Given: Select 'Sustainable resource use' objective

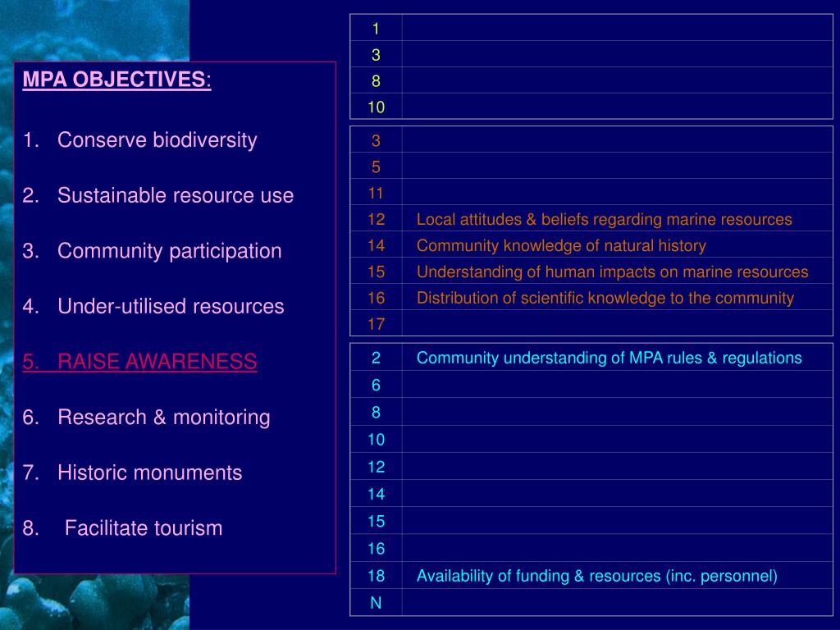Looking at the screenshot, I should tap(176, 195).
